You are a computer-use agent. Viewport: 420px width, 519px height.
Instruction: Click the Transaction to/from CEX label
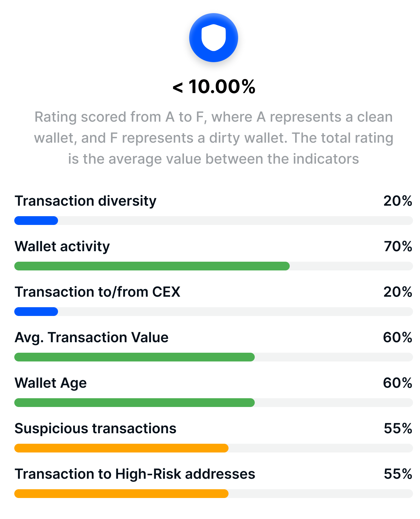[97, 292]
